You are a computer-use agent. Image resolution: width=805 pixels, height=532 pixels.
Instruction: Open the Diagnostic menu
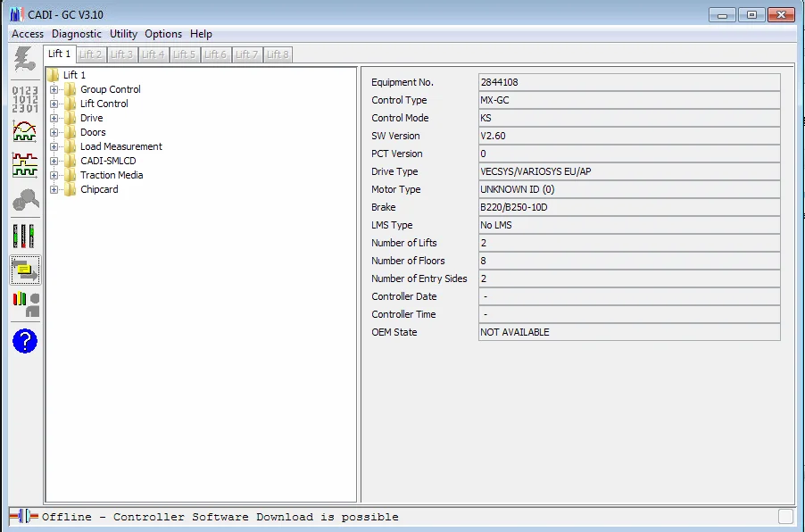pos(77,34)
